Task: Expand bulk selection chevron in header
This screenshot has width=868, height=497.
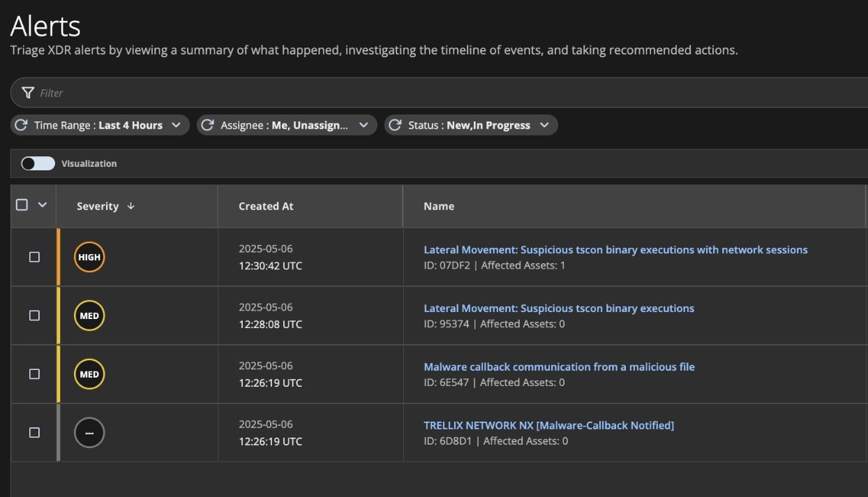Action: [x=42, y=205]
